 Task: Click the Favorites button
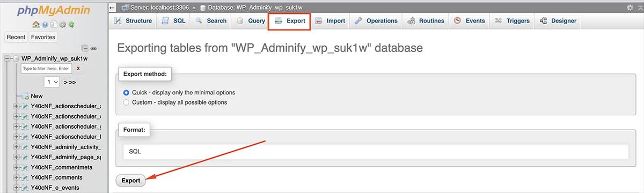point(43,37)
